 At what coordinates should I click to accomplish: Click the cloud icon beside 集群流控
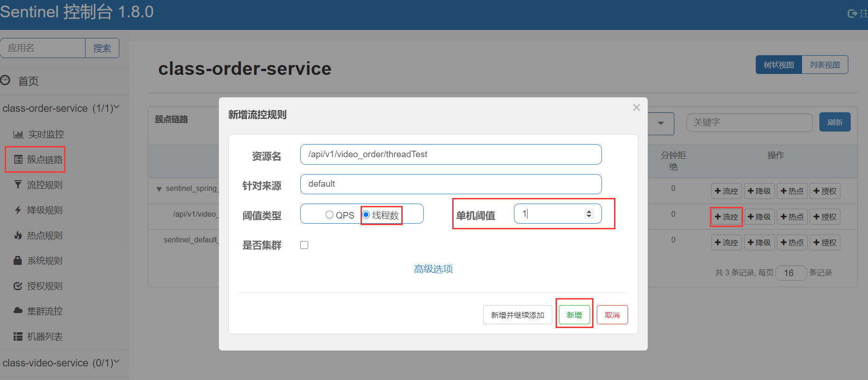[18, 310]
